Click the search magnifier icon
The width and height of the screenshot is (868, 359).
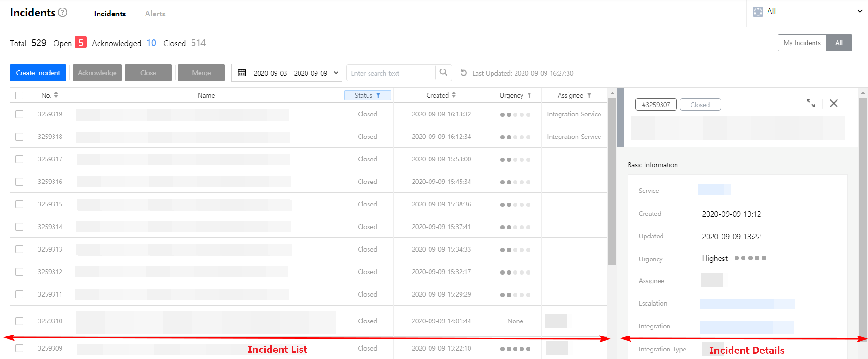(x=443, y=73)
